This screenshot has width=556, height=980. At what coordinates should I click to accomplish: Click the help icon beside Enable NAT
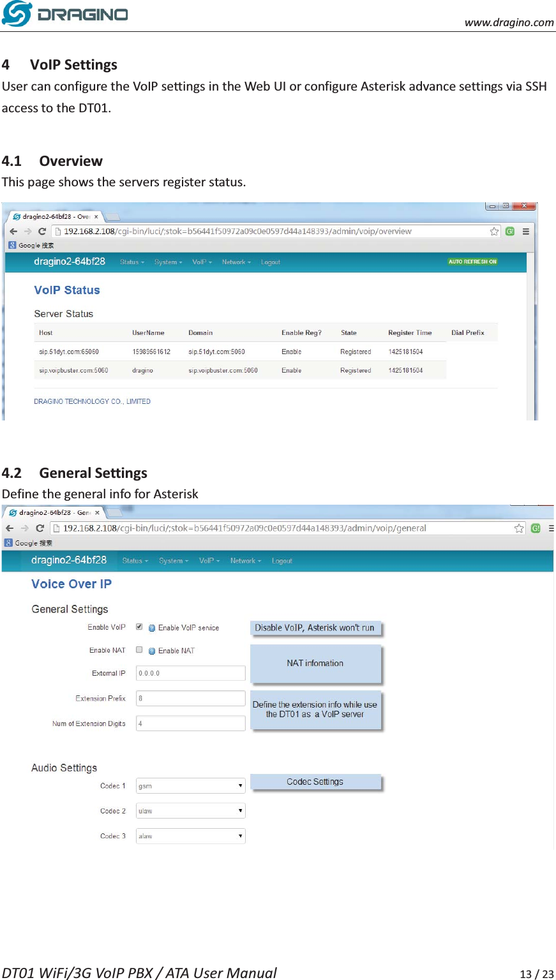coord(151,650)
